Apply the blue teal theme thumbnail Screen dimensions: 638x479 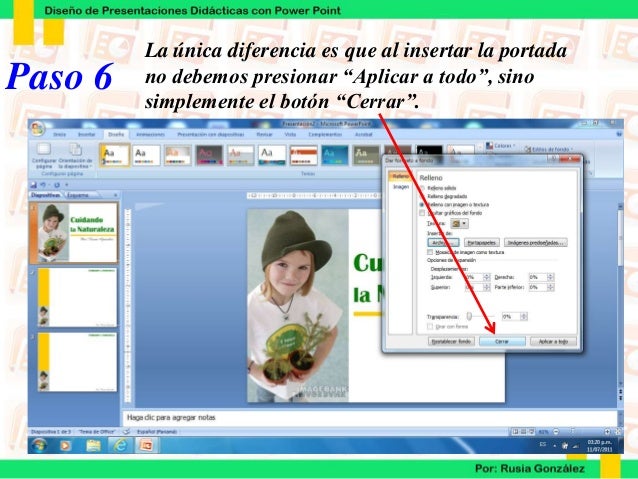335,155
